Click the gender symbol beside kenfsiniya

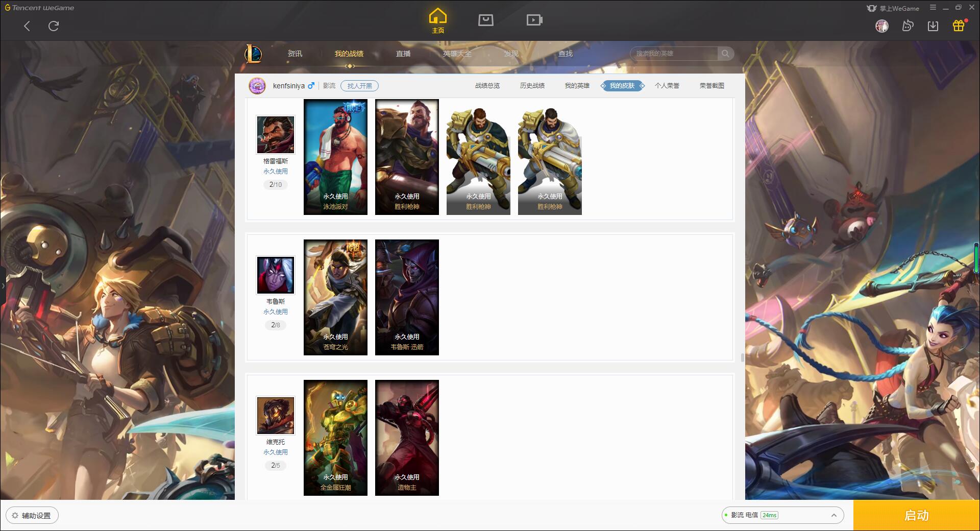[311, 86]
